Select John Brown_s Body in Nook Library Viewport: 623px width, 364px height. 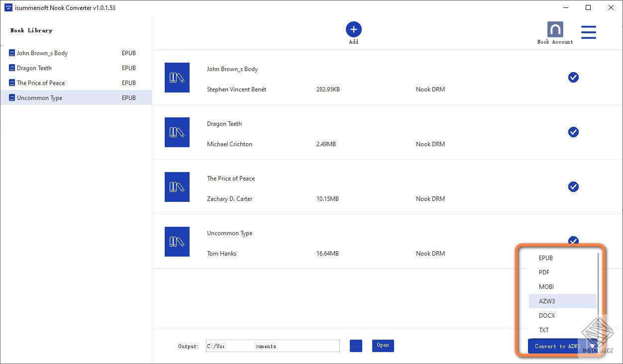point(76,53)
